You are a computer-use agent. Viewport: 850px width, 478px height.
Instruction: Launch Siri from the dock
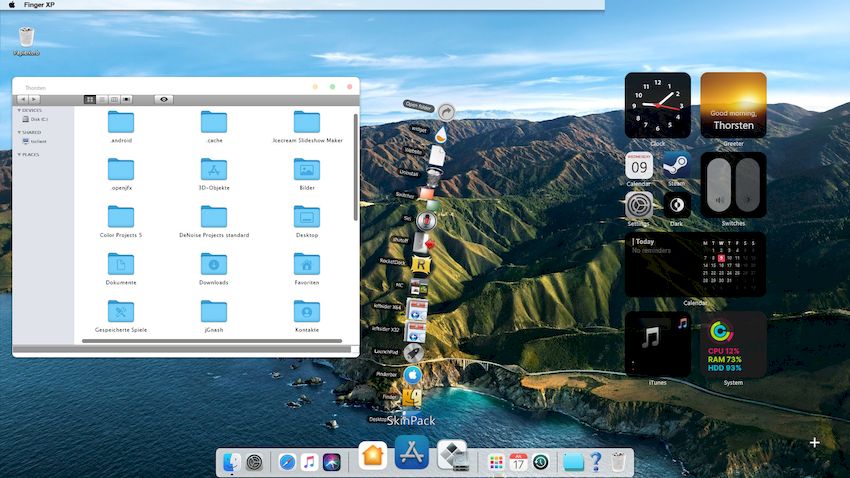(331, 462)
